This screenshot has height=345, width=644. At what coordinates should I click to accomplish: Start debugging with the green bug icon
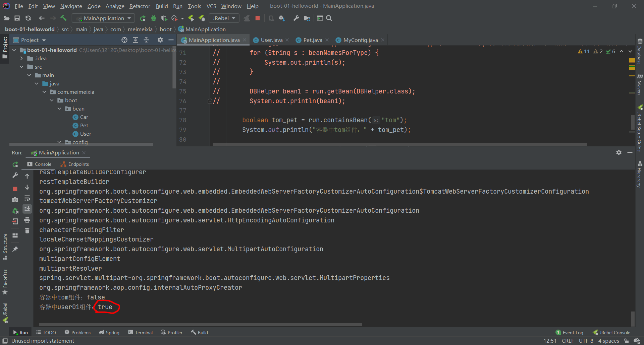coord(154,18)
